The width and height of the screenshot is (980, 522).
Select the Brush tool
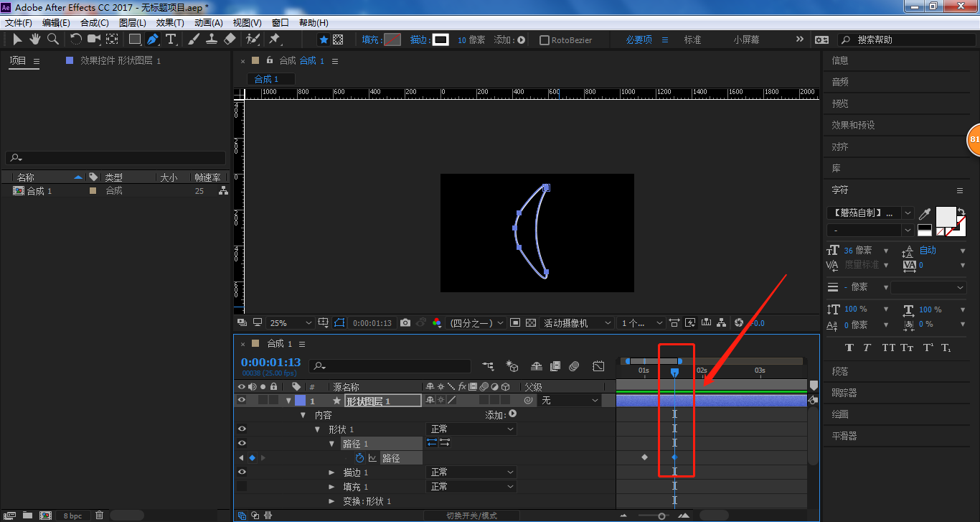(194, 39)
